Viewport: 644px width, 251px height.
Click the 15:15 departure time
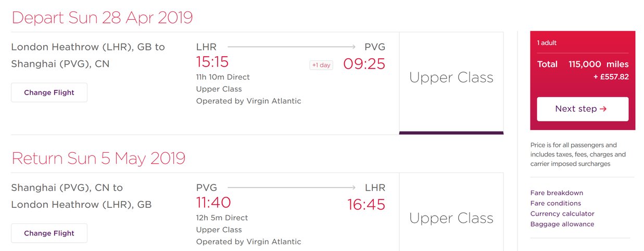[x=212, y=62]
